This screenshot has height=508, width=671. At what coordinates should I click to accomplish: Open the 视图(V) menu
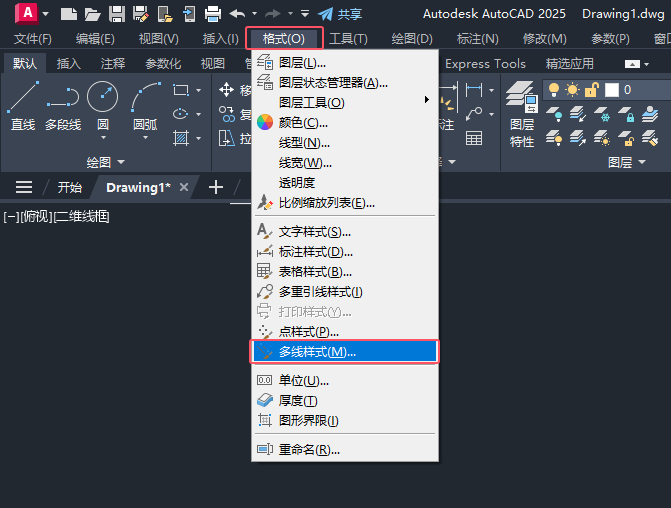tap(158, 39)
